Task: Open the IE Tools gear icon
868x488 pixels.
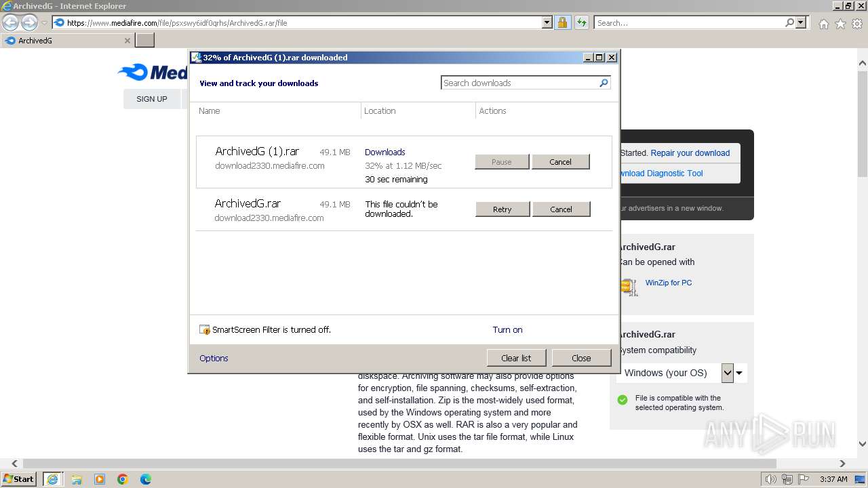Action: 857,24
